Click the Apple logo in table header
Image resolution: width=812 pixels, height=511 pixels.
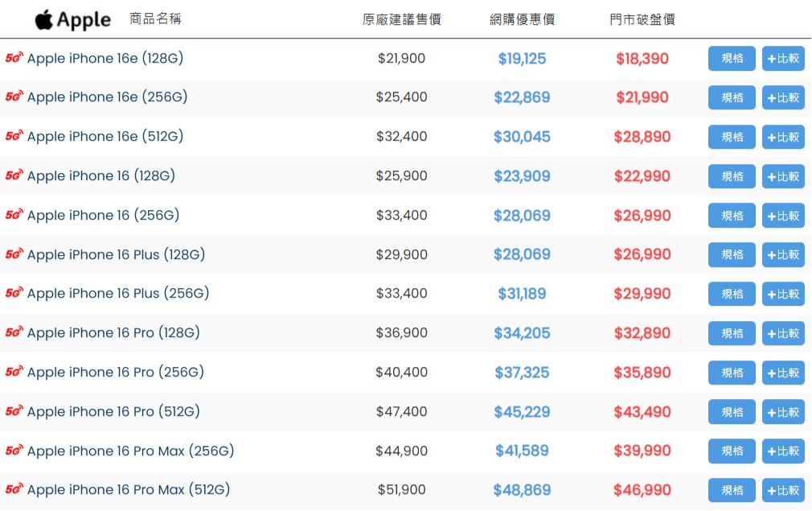72,19
